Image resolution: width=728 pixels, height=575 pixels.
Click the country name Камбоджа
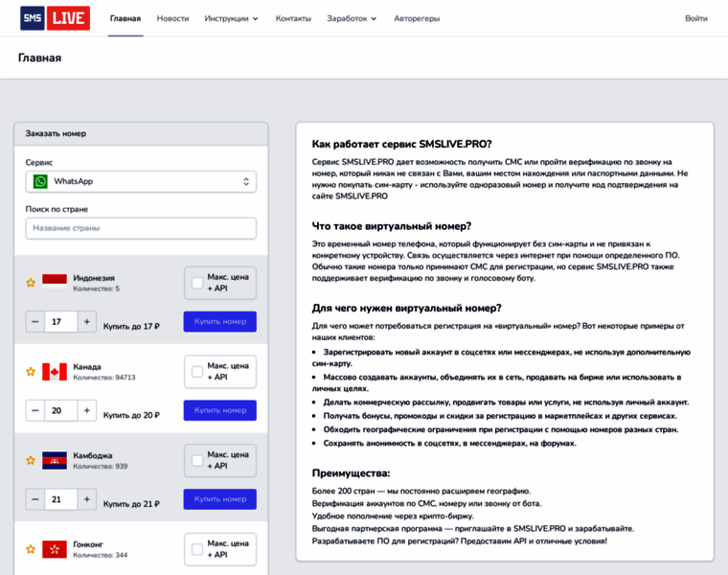point(92,455)
